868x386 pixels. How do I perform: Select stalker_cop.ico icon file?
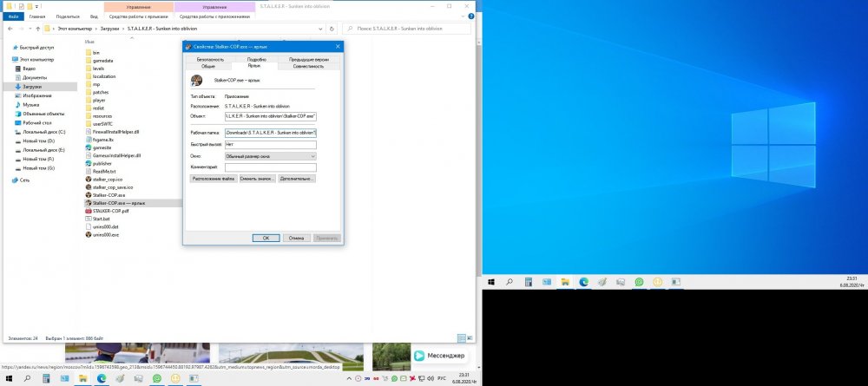click(x=108, y=179)
